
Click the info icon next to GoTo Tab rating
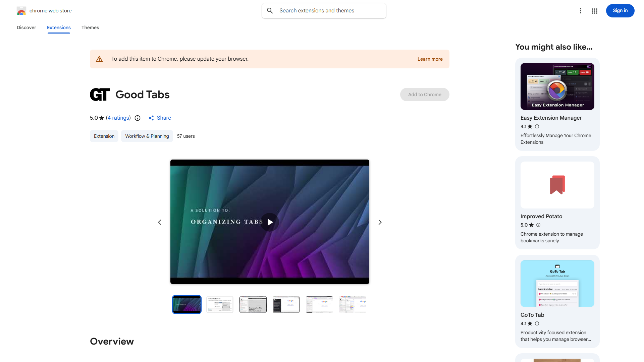[x=537, y=323]
